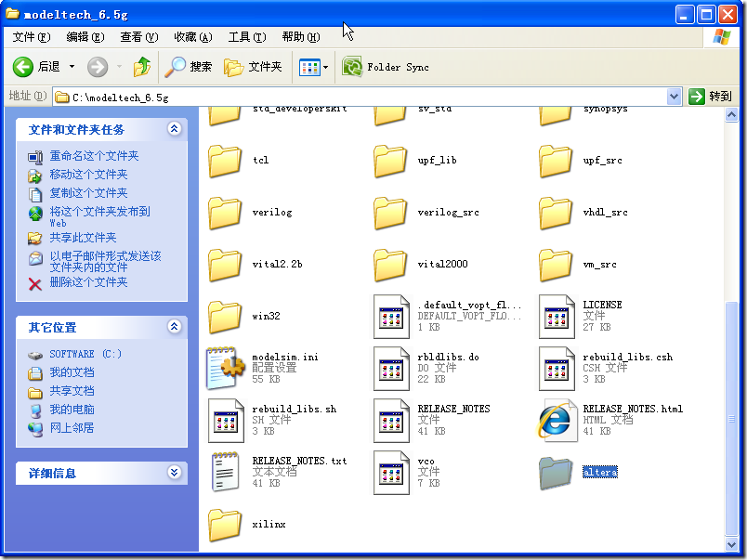Select the vhdl_src folder icon
Viewport: 747px width, 560px height.
[x=555, y=213]
